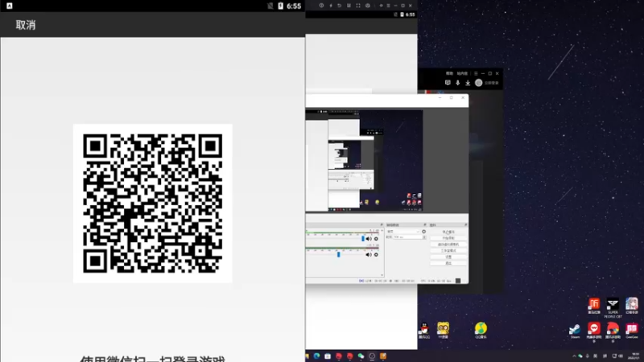This screenshot has width=644, height=362.
Task: Click the message screen icon in black window
Action: coord(448,83)
